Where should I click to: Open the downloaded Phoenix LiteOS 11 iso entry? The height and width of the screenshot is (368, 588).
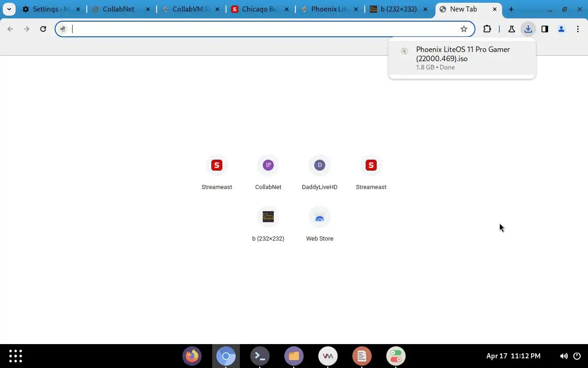(x=462, y=58)
